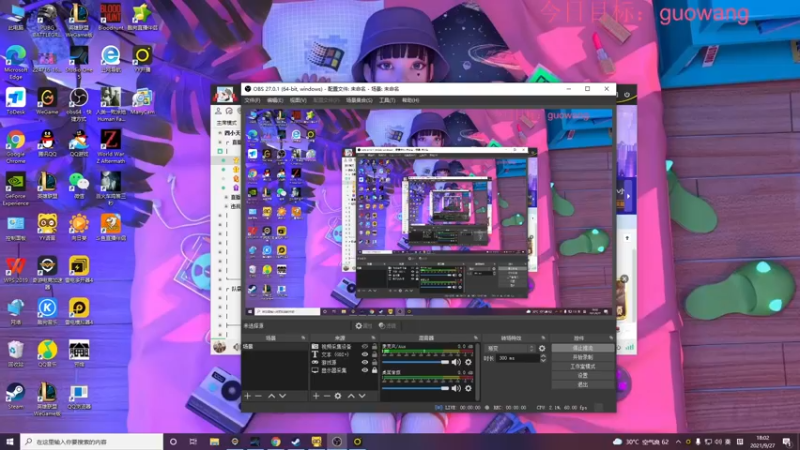Open Steam desktop shortcut

16,396
